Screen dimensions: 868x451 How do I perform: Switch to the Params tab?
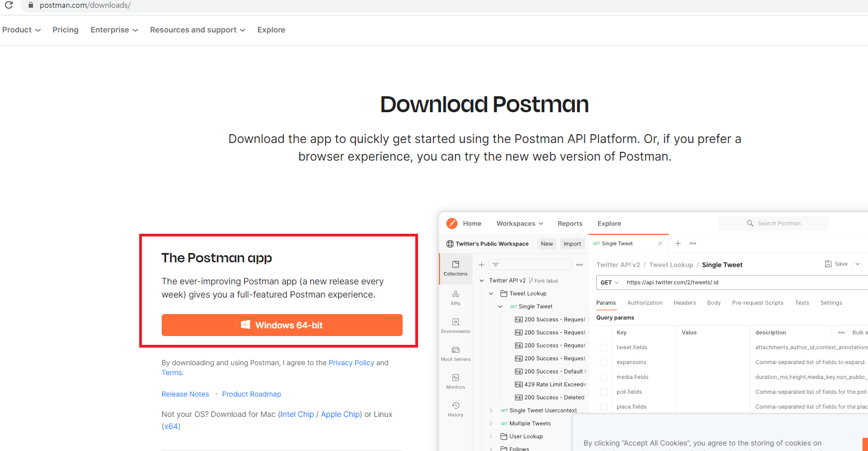tap(606, 303)
